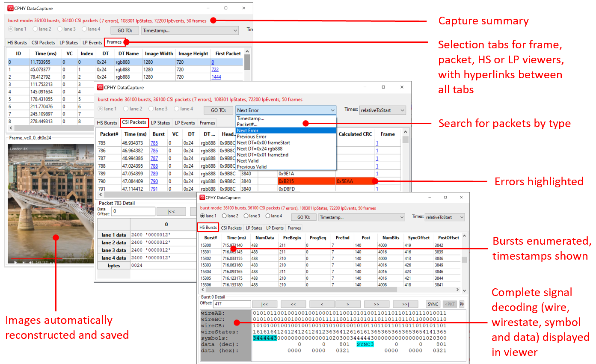Click the skip-next icon in the video player controls
This screenshot has height=364, width=596.
point(24,262)
